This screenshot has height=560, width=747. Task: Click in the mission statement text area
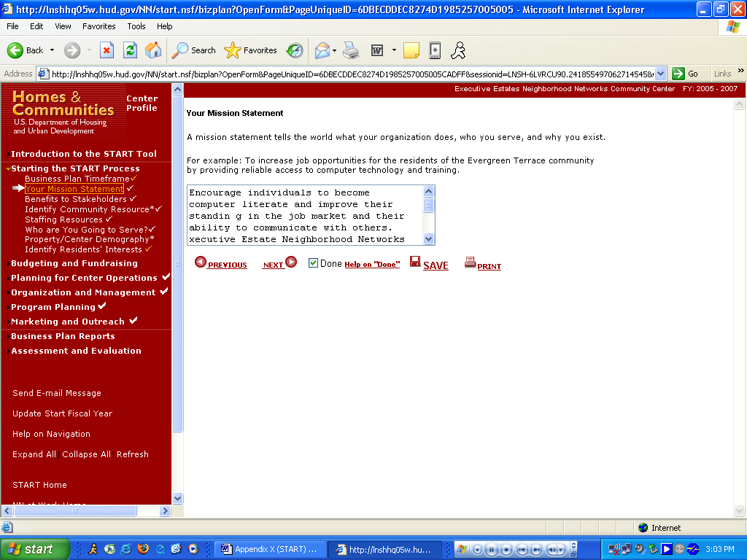(x=306, y=215)
